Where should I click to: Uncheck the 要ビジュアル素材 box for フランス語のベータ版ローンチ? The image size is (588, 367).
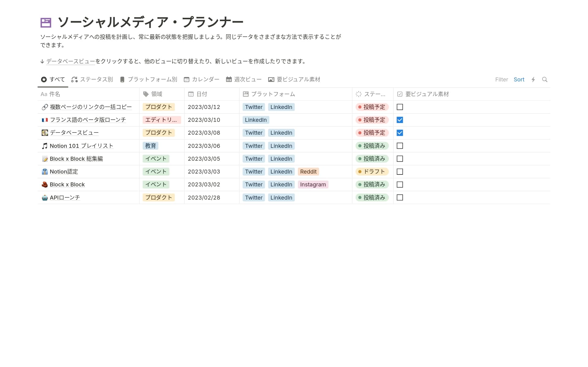pyautogui.click(x=400, y=120)
